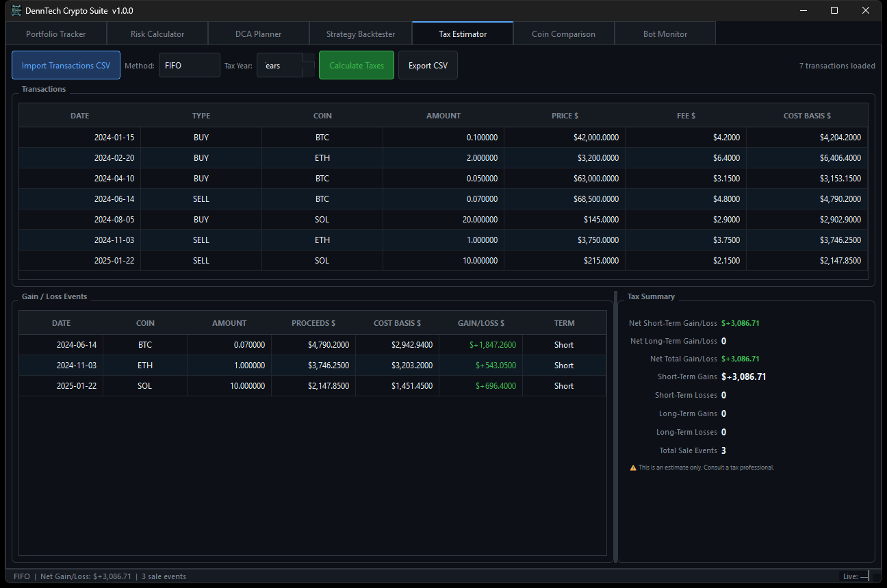Click the $63,000.0000 price cell

pyautogui.click(x=565, y=179)
